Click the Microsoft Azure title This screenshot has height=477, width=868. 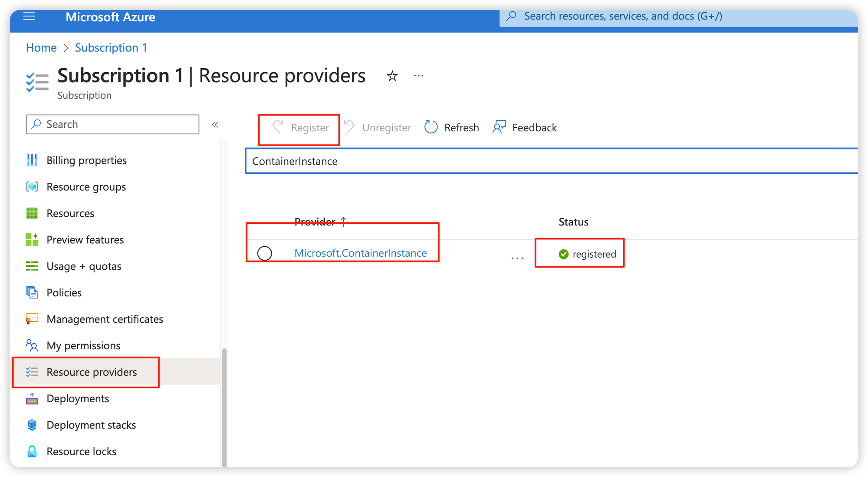110,17
